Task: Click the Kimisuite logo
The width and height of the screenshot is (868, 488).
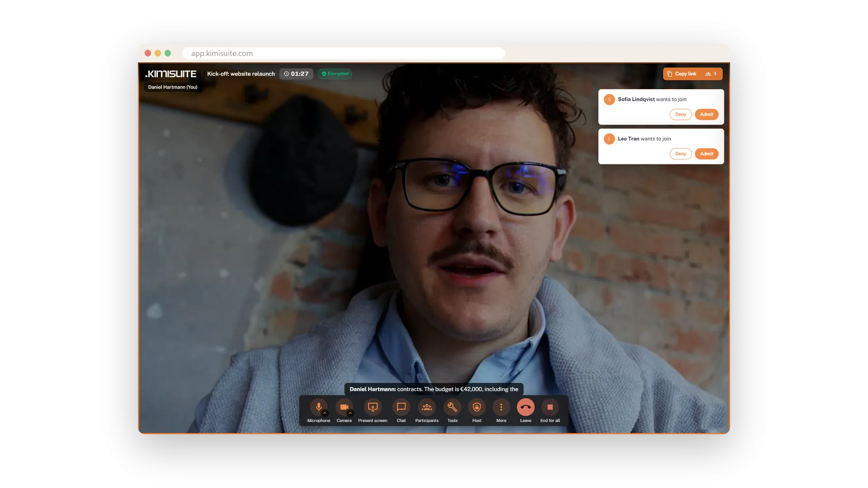Action: (x=170, y=74)
